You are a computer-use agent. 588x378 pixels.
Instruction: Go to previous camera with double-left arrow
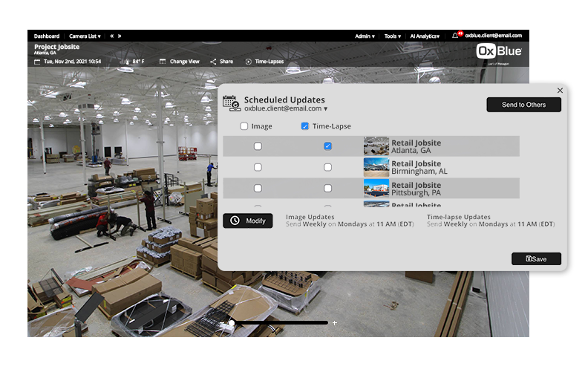pyautogui.click(x=112, y=36)
